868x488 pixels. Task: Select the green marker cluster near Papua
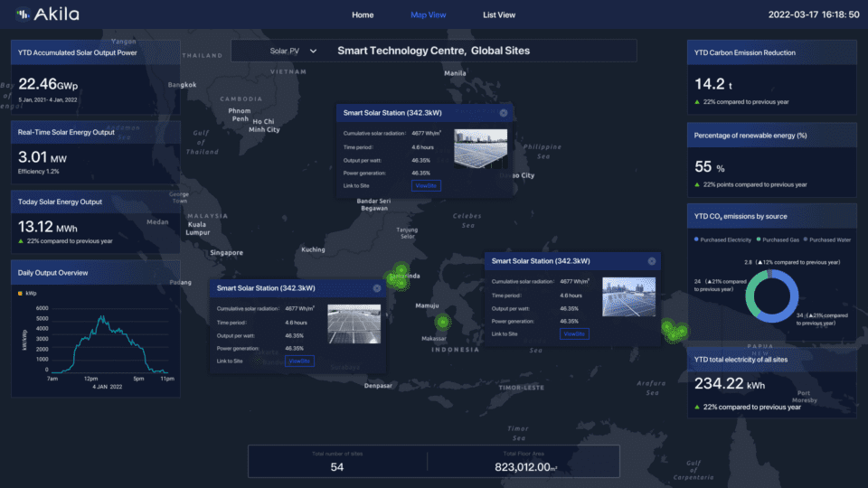point(673,332)
